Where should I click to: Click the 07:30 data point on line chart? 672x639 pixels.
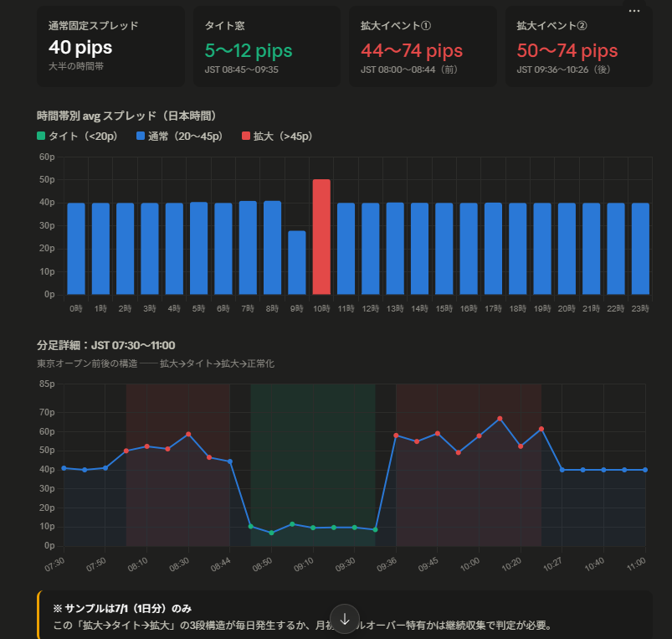tap(64, 468)
